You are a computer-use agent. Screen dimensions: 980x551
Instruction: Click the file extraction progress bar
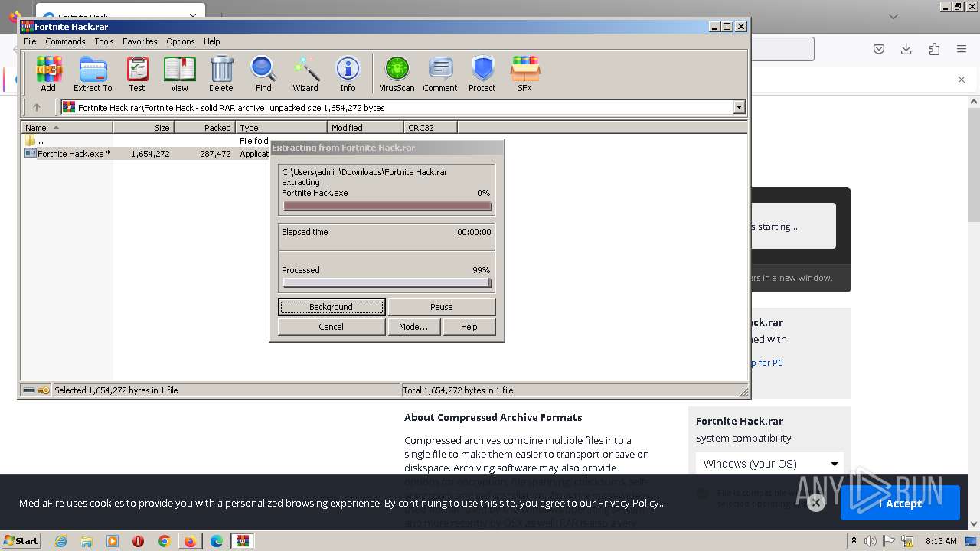tap(387, 206)
